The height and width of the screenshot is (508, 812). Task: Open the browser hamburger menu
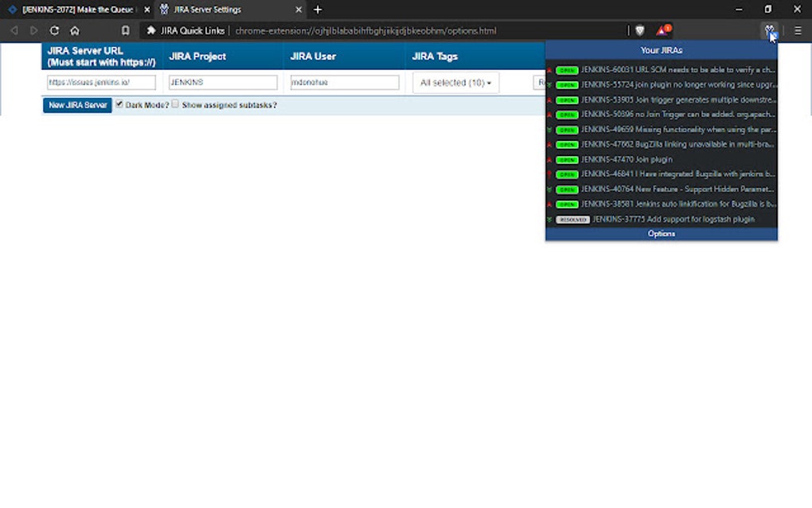click(x=797, y=30)
